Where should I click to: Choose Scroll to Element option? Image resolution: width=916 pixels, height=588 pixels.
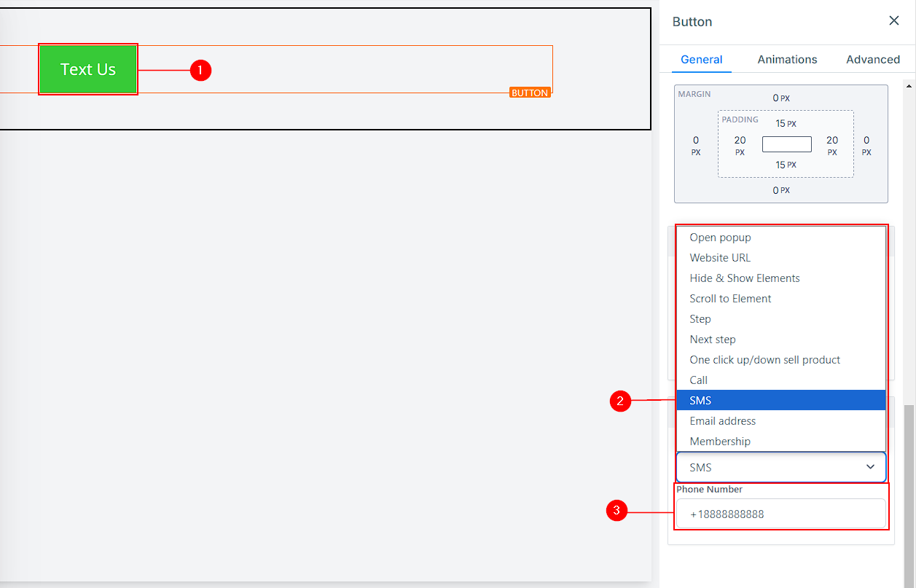[730, 299]
